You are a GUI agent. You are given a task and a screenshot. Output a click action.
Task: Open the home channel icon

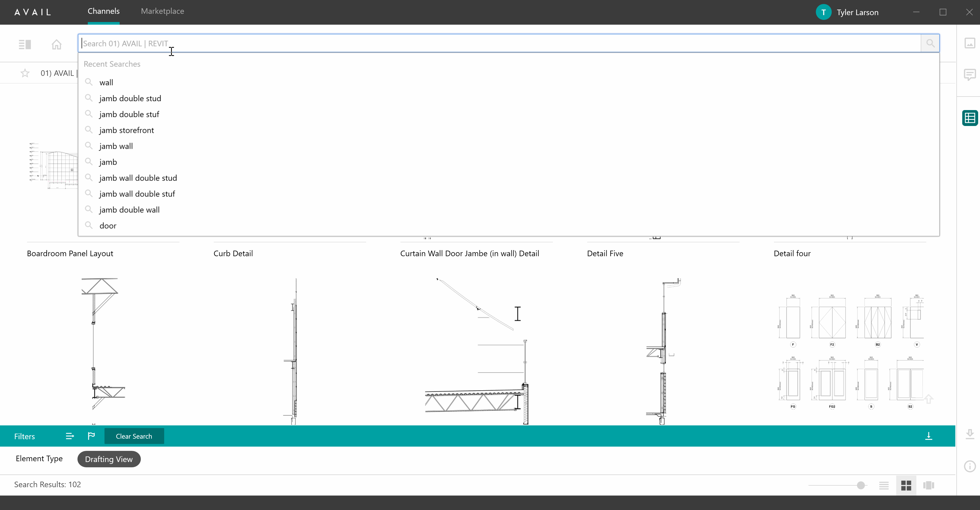tap(56, 44)
